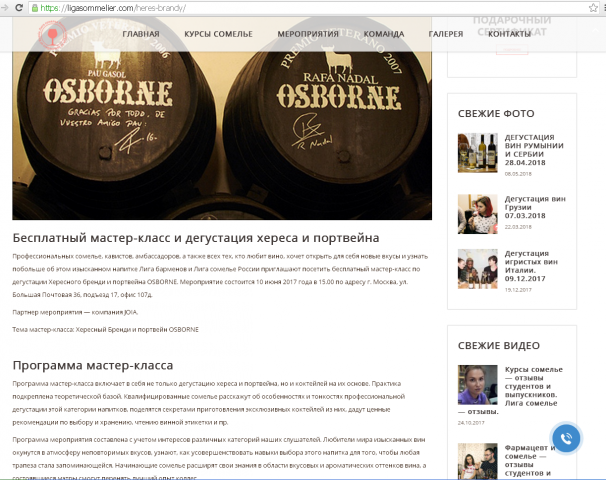The height and width of the screenshot is (480, 606).
Task: Open Дегустация игристых вин Италии link
Action: click(x=531, y=266)
